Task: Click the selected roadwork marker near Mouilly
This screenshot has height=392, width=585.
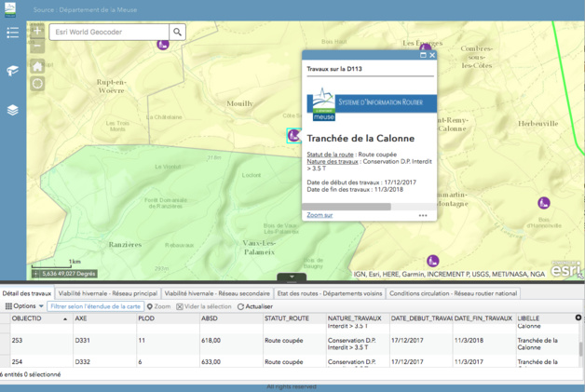Action: coord(293,135)
